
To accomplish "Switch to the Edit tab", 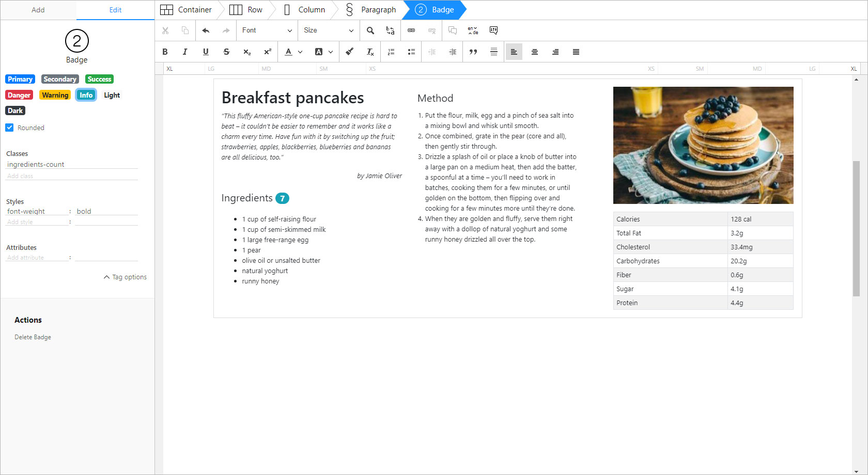I will click(x=115, y=10).
